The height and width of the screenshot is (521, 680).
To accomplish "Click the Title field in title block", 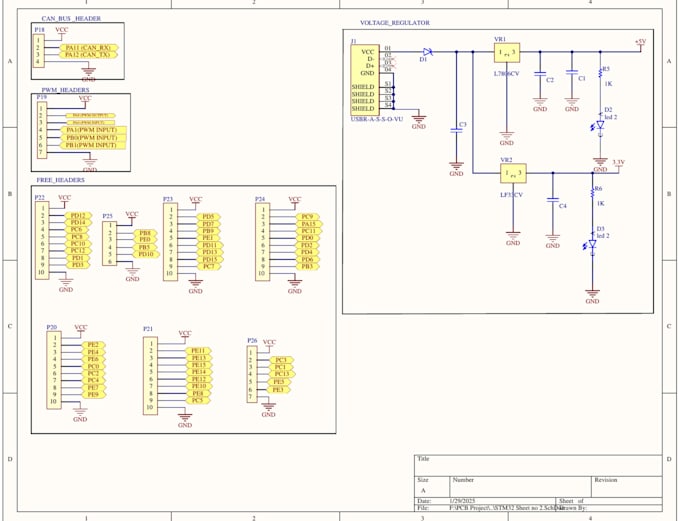I will (x=538, y=465).
